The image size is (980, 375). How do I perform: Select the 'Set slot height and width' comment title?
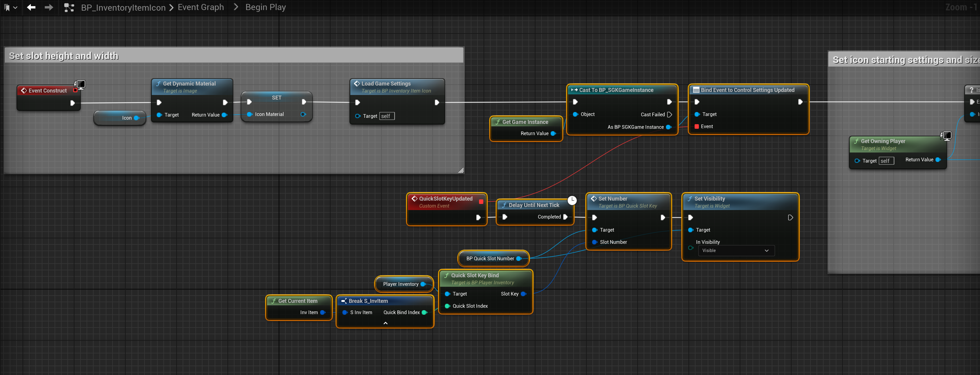tap(63, 56)
